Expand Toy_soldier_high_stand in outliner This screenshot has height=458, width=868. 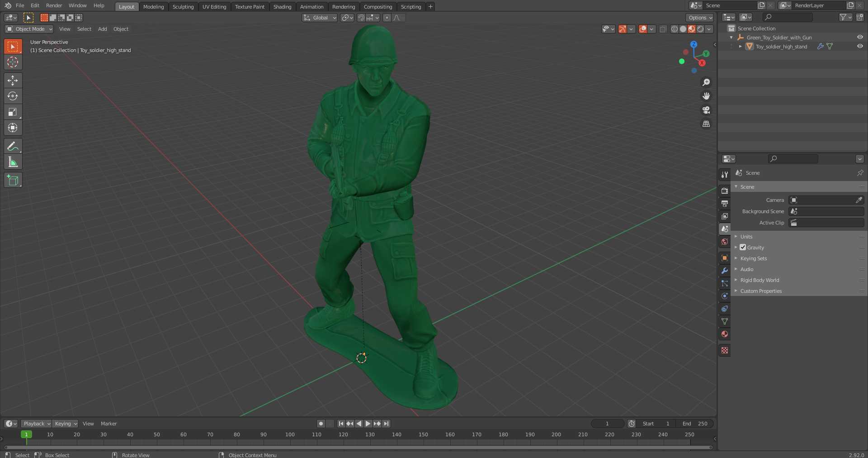click(741, 46)
